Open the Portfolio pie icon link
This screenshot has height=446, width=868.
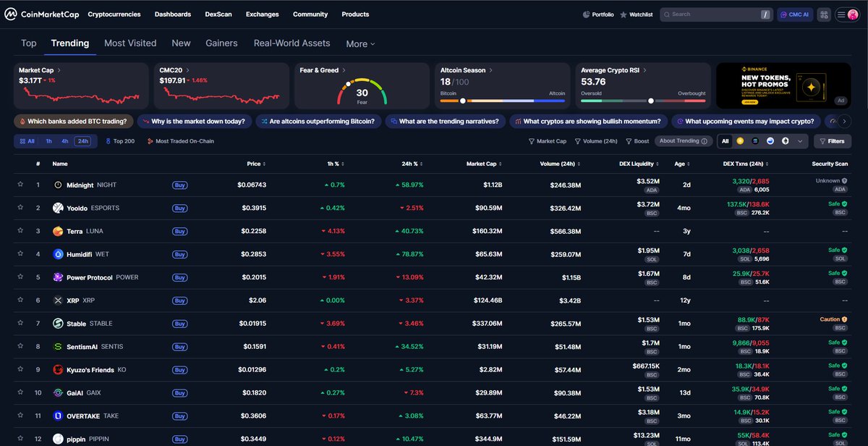pos(598,14)
